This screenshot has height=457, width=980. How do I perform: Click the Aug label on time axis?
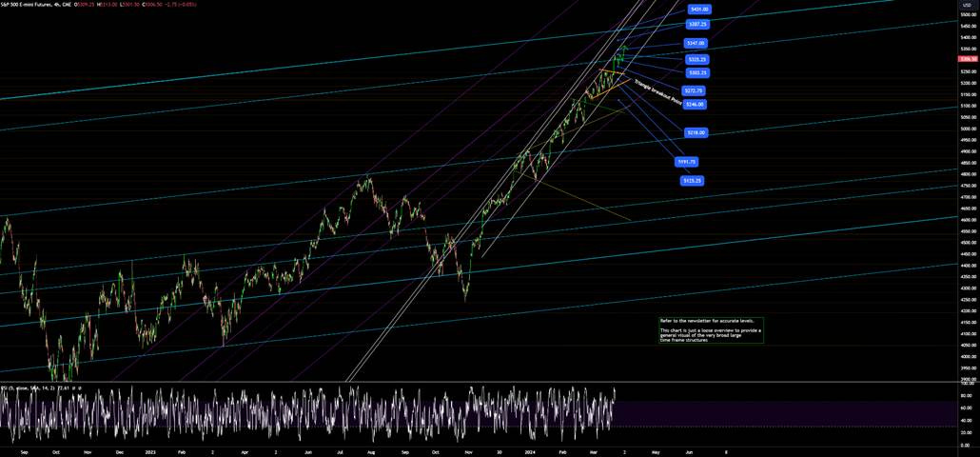[371, 450]
